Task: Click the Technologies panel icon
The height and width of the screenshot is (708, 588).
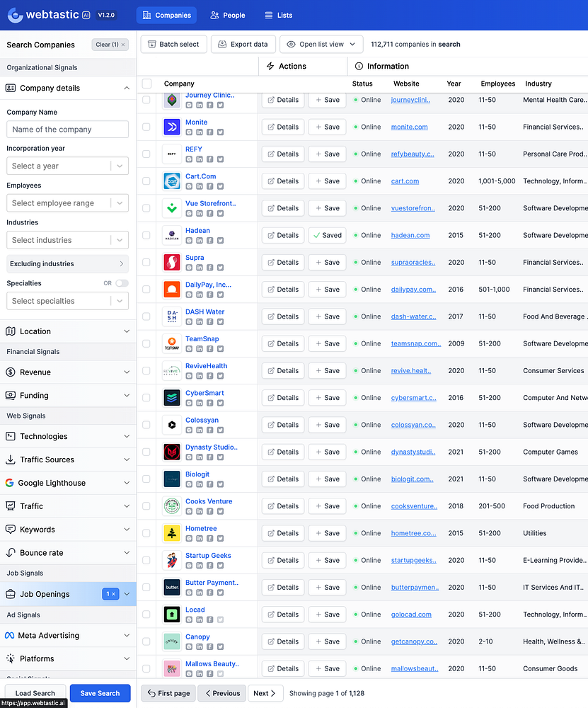Action: [11, 436]
